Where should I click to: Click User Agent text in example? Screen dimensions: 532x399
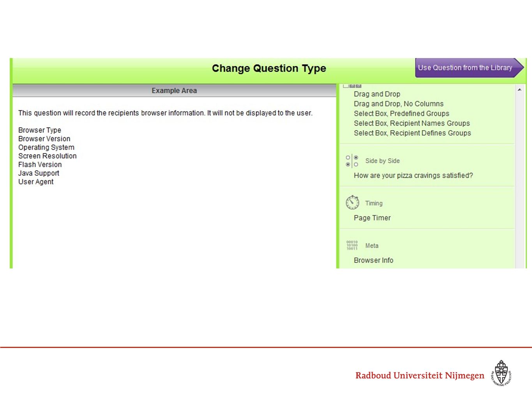(36, 182)
